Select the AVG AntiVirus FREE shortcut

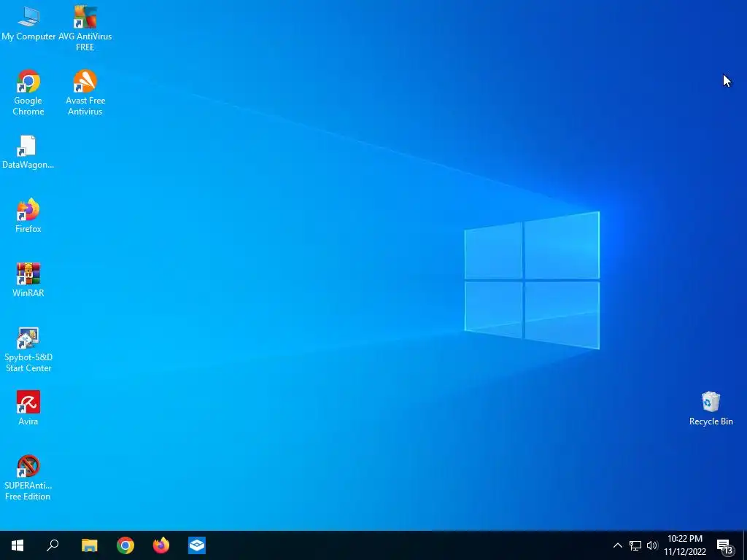tap(85, 28)
